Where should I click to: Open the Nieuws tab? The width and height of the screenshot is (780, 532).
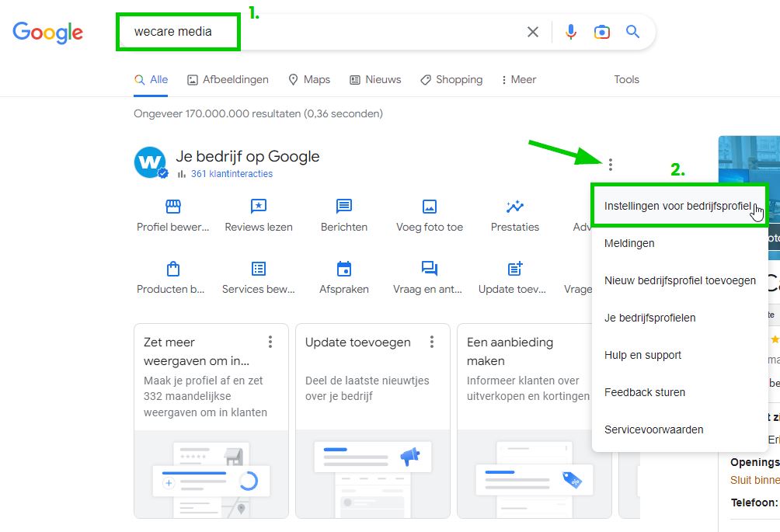[x=375, y=79]
